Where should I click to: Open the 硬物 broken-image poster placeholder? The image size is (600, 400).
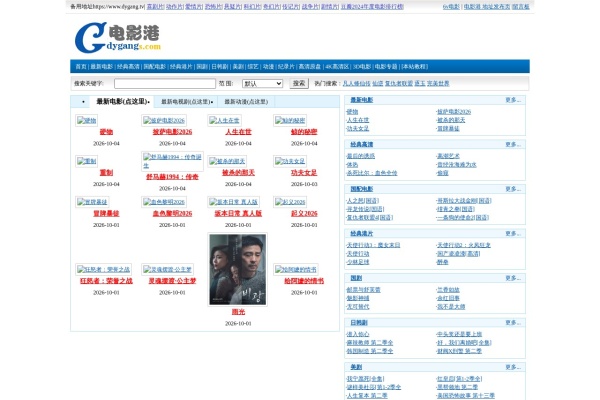(x=86, y=120)
